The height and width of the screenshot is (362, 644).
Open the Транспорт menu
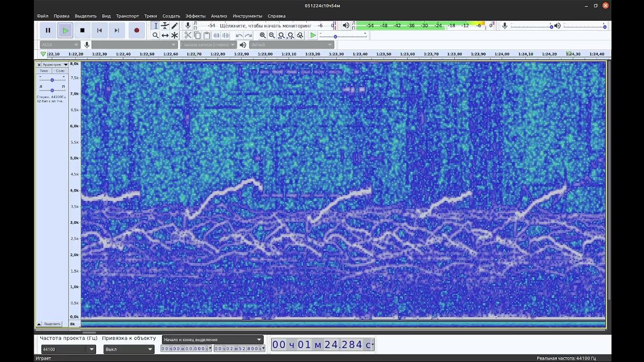(127, 16)
